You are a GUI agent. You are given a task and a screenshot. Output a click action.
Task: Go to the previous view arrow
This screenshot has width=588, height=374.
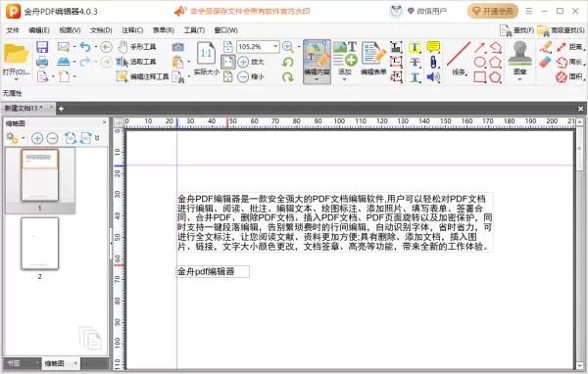[x=107, y=47]
